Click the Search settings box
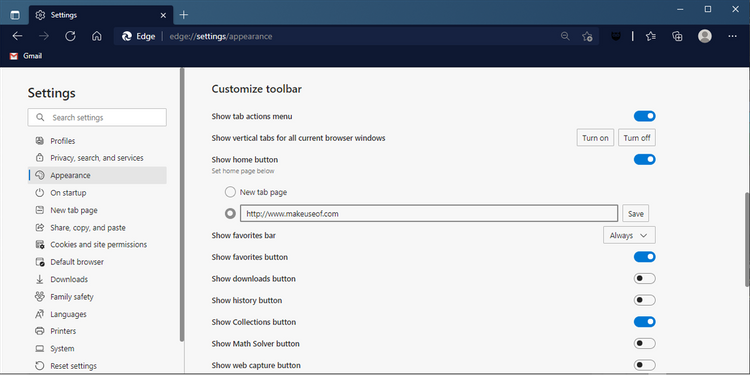Image resolution: width=750 pixels, height=375 pixels. 97,117
